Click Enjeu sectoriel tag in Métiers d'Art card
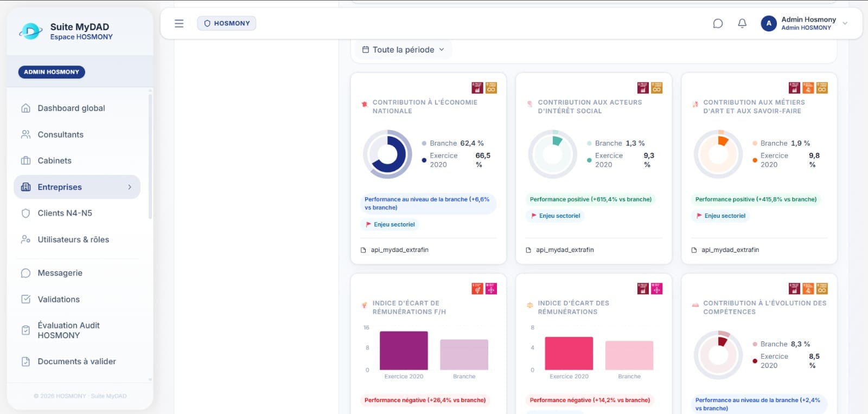The height and width of the screenshot is (414, 868). (720, 216)
